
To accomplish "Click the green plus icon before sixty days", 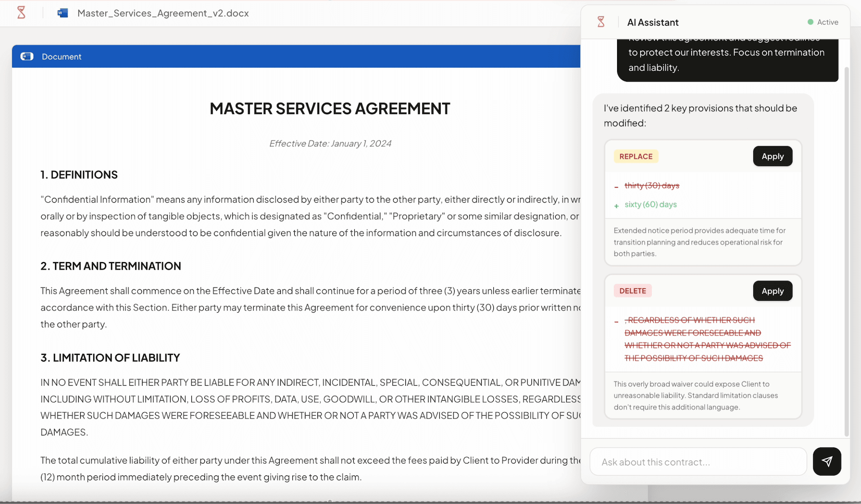I will (617, 206).
